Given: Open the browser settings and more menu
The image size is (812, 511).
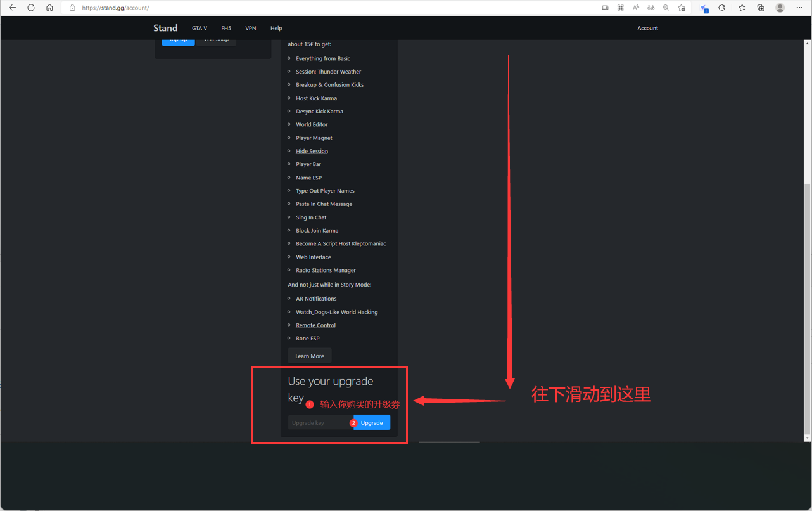Looking at the screenshot, I should 799,8.
